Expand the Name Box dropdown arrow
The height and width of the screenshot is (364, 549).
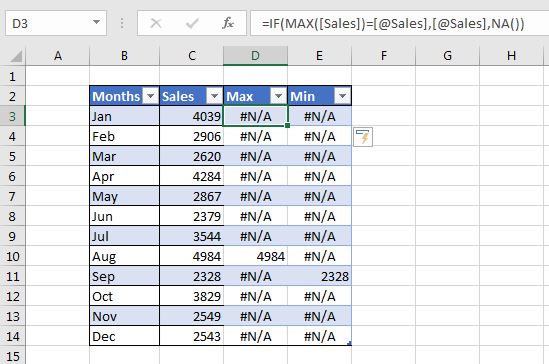(x=96, y=23)
